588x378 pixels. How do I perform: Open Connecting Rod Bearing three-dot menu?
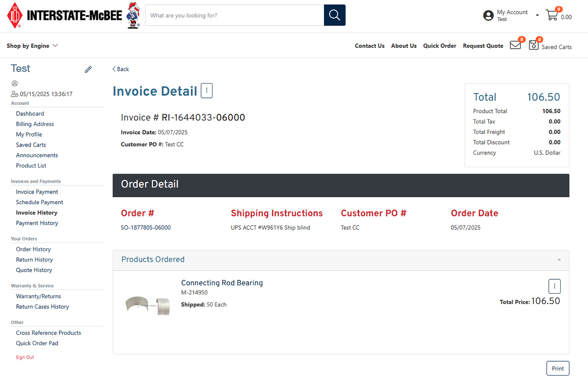pyautogui.click(x=554, y=286)
